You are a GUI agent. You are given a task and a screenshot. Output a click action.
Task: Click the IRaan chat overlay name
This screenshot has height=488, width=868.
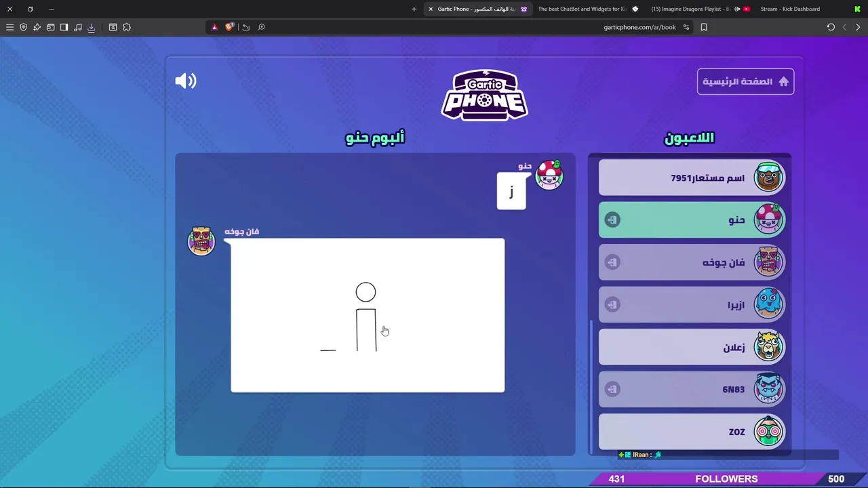642,455
